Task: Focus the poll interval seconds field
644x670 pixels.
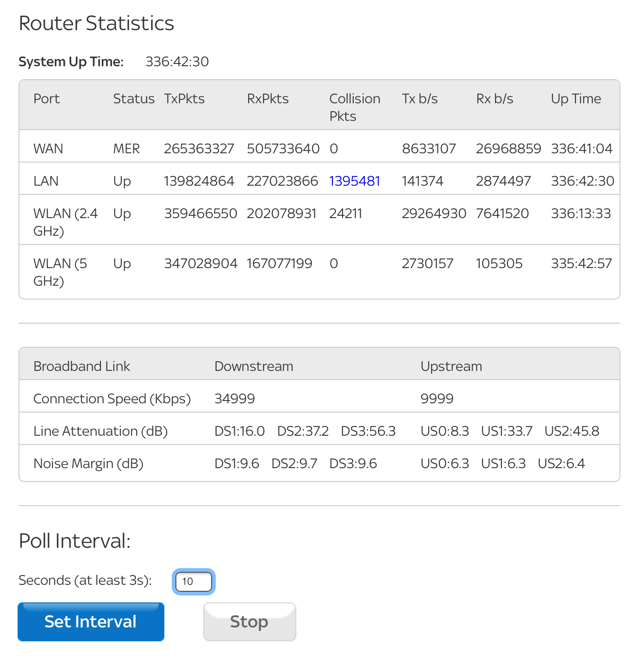Action: pos(194,582)
